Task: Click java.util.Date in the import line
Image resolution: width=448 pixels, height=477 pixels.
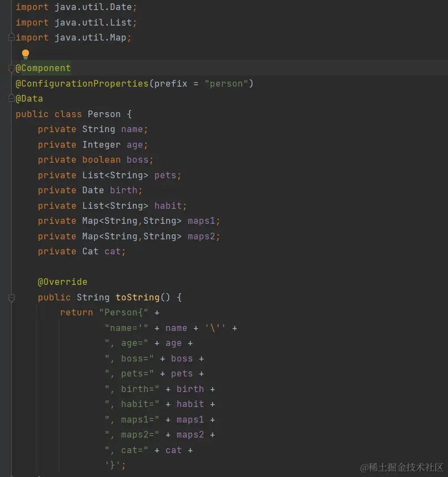Action: 93,7
